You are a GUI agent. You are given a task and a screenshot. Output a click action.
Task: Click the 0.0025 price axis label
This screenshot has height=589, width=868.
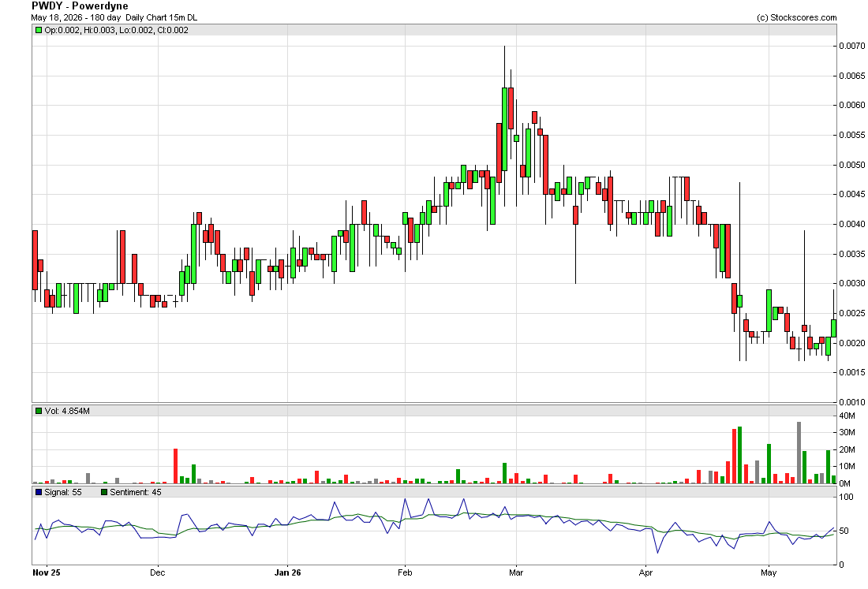851,313
